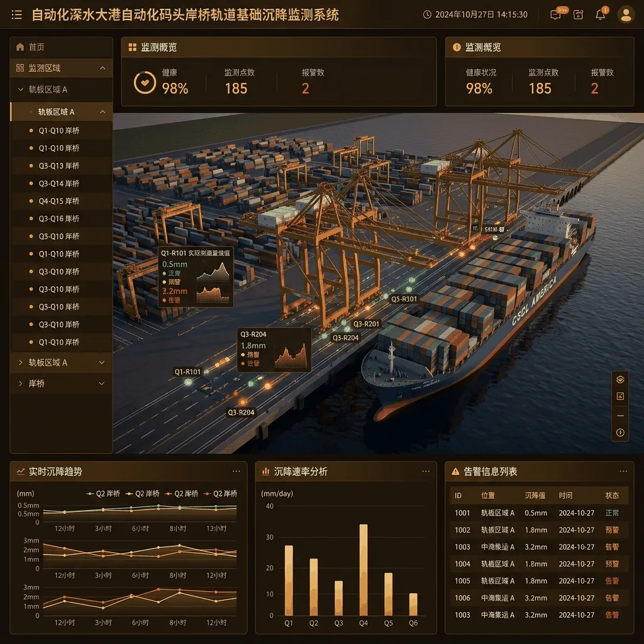
Task: Click the warning triangle icon beside 告警信息列表
Action: [455, 472]
